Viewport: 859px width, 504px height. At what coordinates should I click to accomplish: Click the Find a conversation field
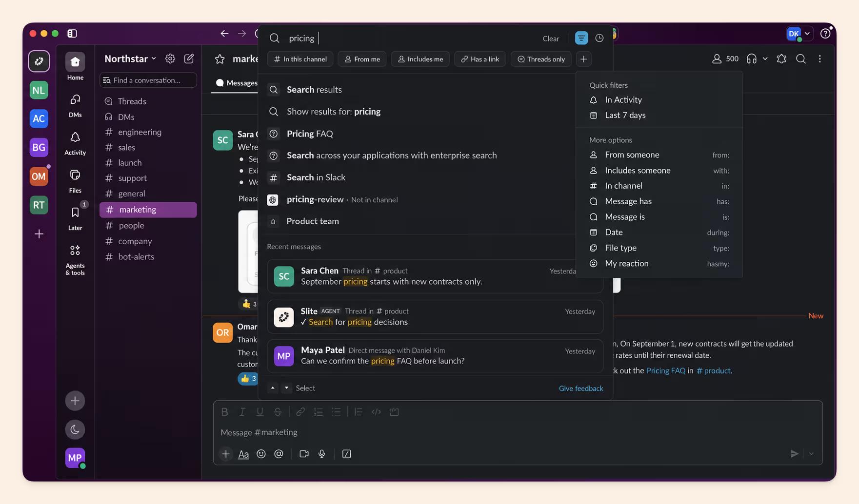(148, 80)
